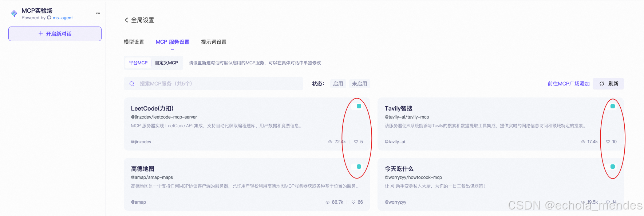
Task: Toggle the 高德地图 service switch
Action: pyautogui.click(x=357, y=167)
